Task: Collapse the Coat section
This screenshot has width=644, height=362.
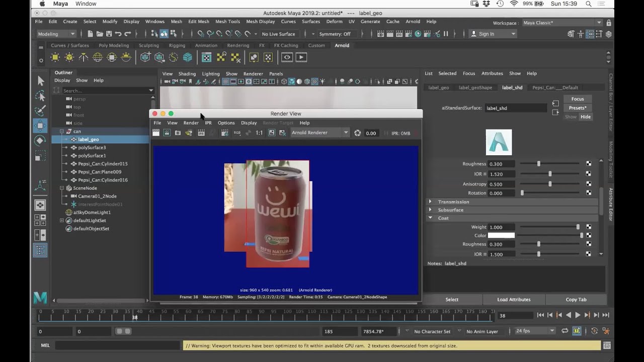Action: (x=430, y=218)
